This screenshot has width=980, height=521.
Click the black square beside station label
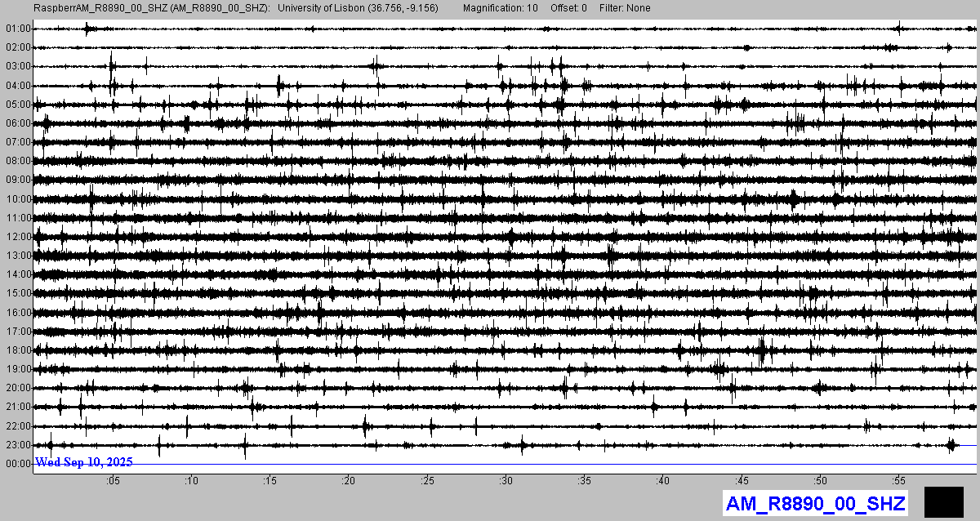(943, 501)
